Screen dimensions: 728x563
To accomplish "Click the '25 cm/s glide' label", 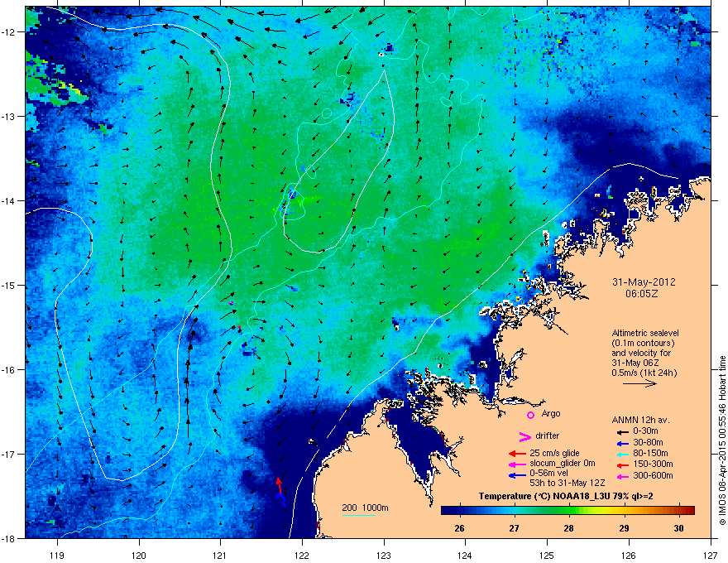I will [554, 453].
